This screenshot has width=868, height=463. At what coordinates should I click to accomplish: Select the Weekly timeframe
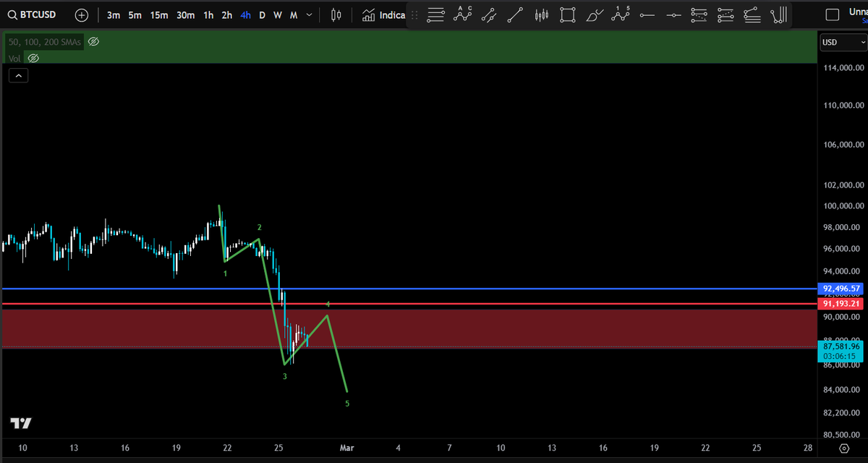pyautogui.click(x=277, y=14)
